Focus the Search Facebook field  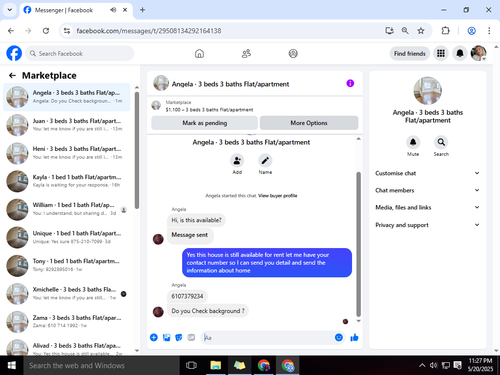tap(80, 53)
